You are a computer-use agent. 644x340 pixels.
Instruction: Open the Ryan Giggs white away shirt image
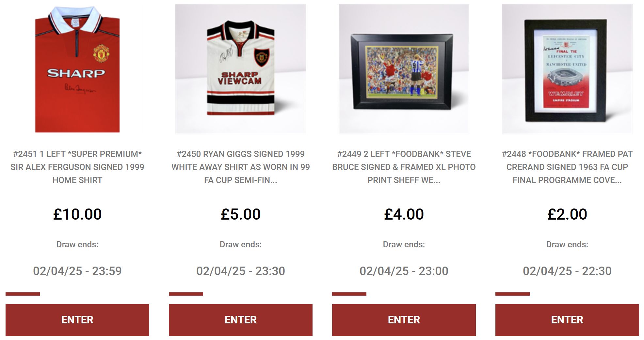[x=241, y=69]
